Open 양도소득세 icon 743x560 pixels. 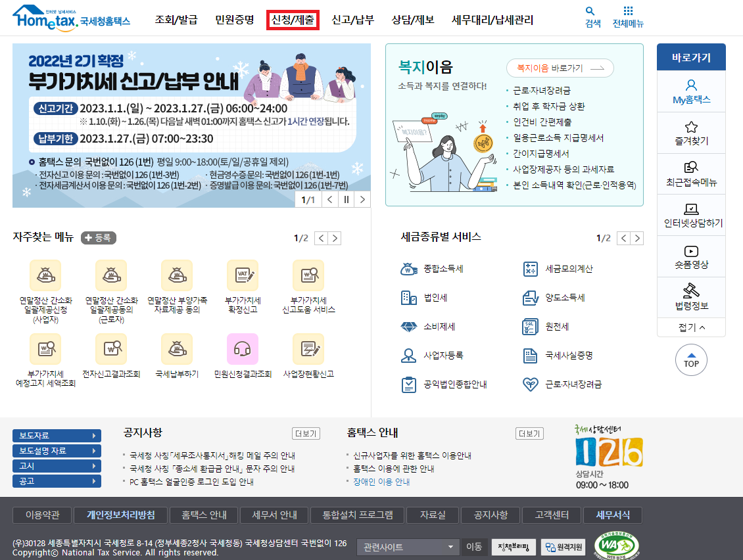530,298
